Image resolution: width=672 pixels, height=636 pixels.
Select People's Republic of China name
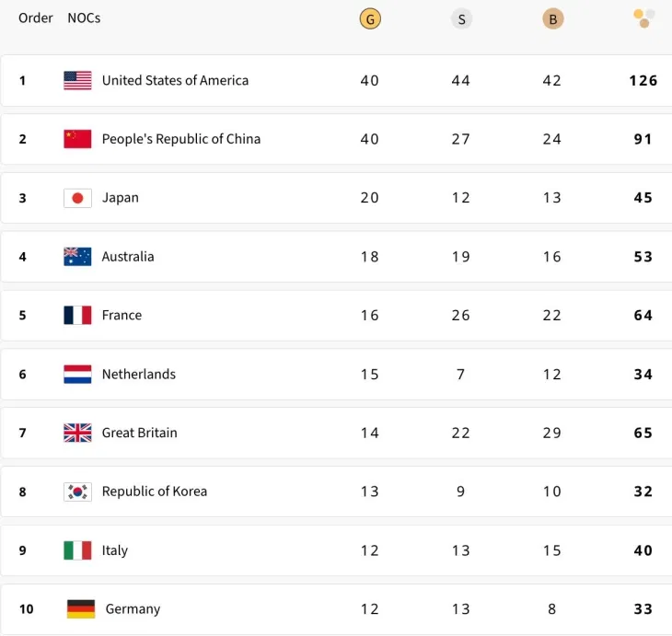(x=181, y=139)
